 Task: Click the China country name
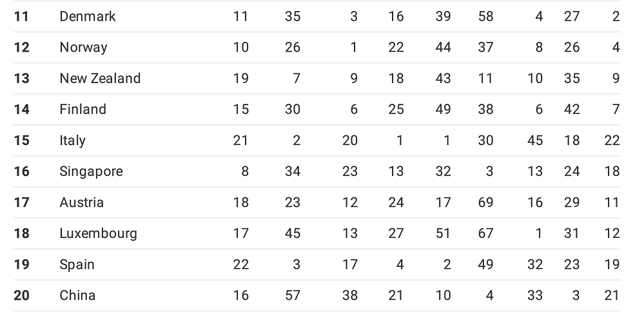(x=77, y=295)
